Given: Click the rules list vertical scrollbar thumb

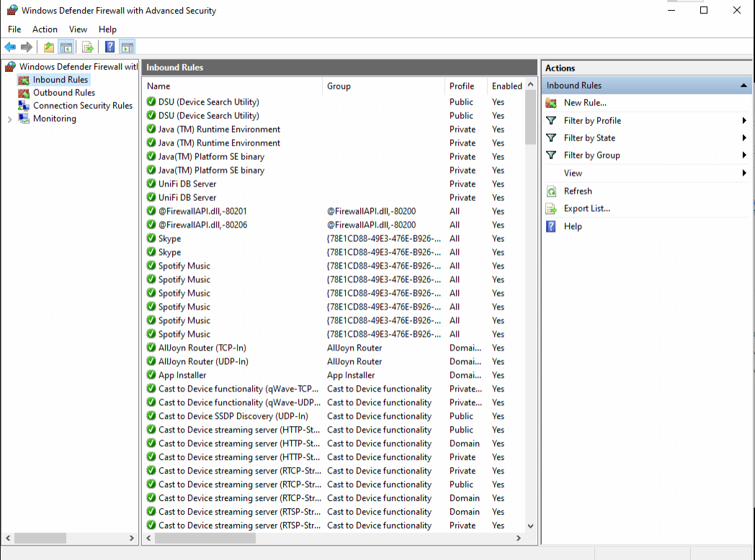Looking at the screenshot, I should coord(531,117).
